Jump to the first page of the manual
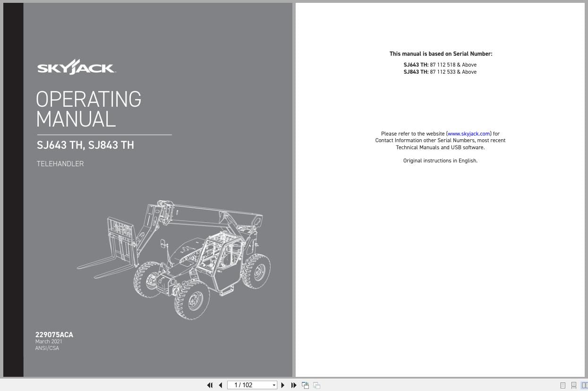This screenshot has height=391, width=588. click(210, 385)
